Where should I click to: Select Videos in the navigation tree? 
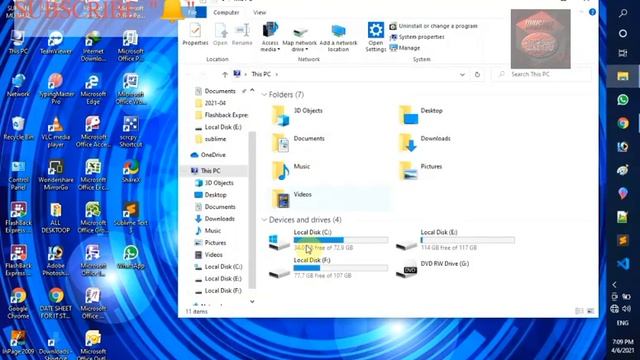point(209,255)
